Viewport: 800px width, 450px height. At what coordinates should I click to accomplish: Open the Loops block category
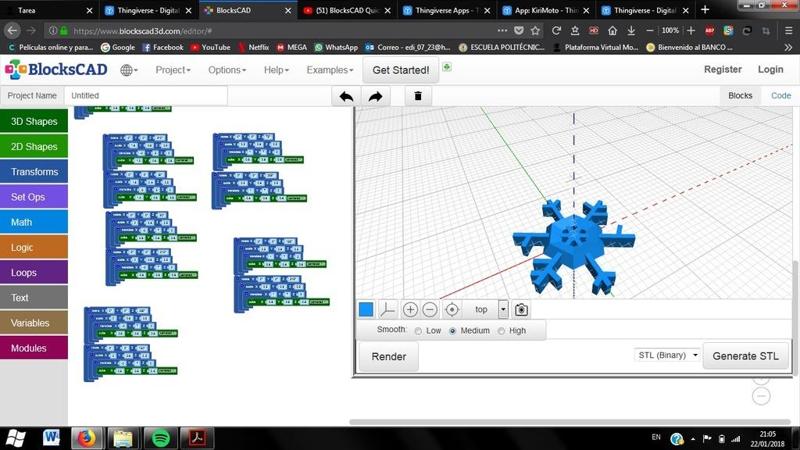[x=34, y=272]
